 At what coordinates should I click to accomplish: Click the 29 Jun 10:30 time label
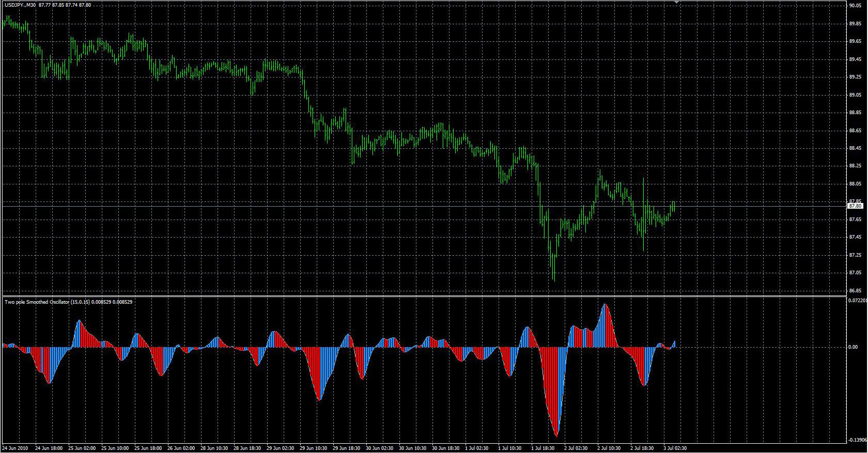click(313, 448)
